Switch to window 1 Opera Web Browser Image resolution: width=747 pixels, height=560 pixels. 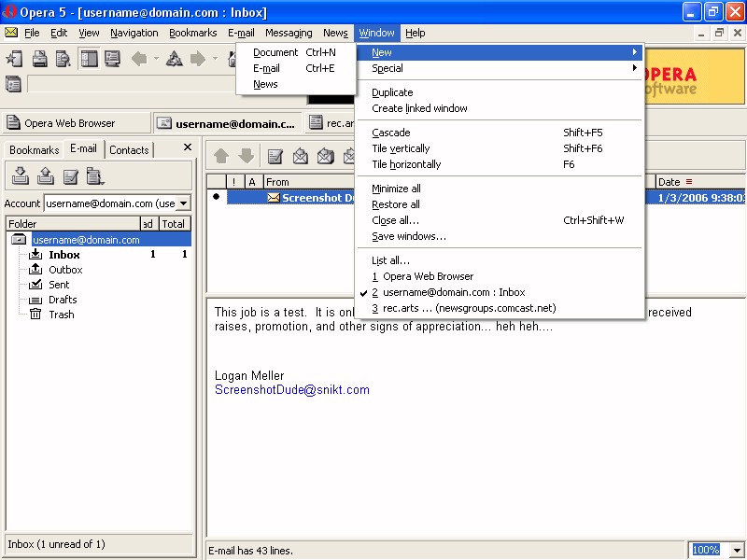tap(500, 276)
